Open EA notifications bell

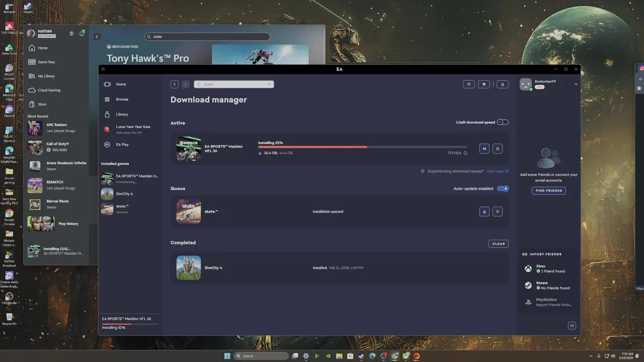click(x=502, y=84)
